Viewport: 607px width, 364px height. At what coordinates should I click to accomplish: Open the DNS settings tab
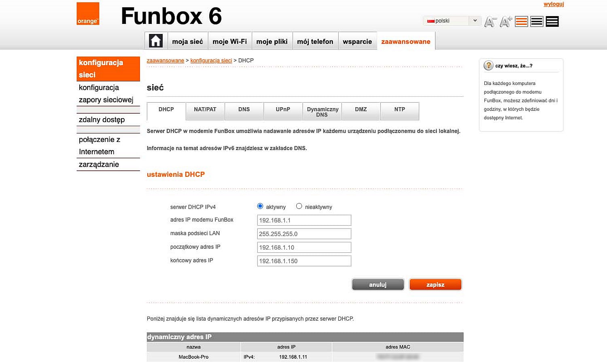pos(244,111)
